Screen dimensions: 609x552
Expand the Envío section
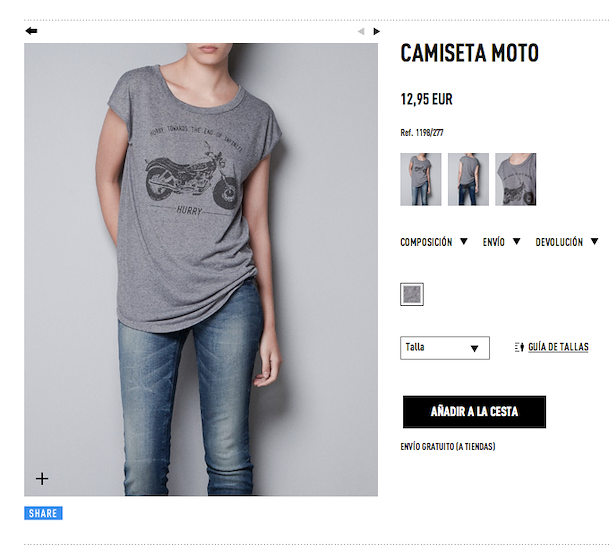coord(494,242)
